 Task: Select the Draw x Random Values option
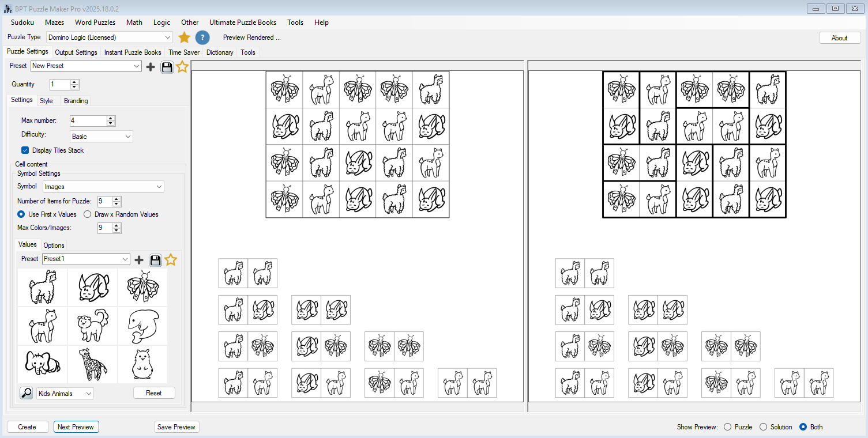(87, 214)
